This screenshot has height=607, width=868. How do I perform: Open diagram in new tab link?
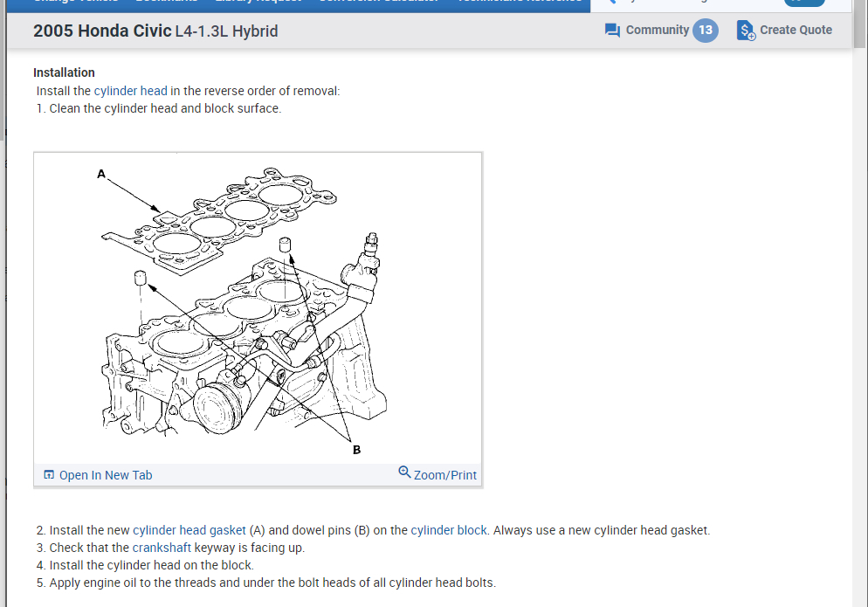[x=105, y=475]
